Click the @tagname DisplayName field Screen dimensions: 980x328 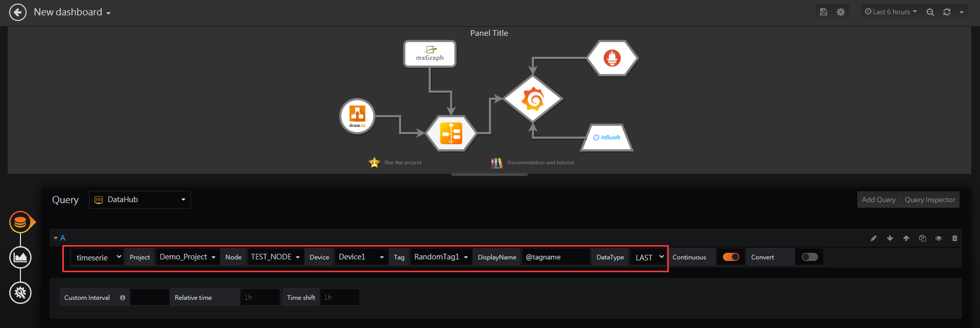point(556,257)
